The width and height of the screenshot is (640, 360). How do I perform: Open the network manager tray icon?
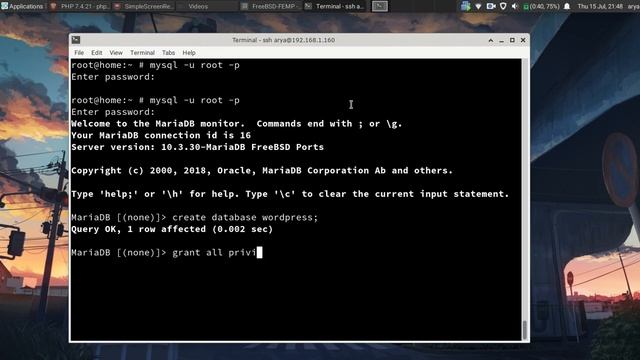click(465, 6)
